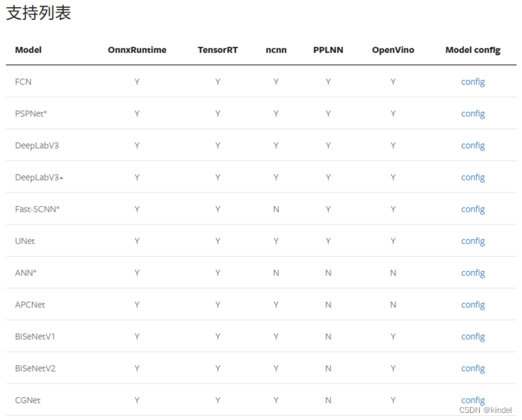Click BiSeNetV1's ncnn Y value

[x=276, y=337]
